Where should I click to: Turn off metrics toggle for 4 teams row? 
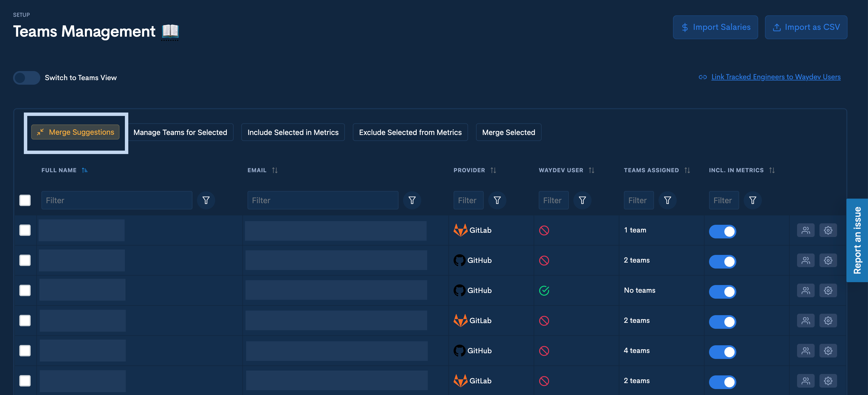click(722, 352)
